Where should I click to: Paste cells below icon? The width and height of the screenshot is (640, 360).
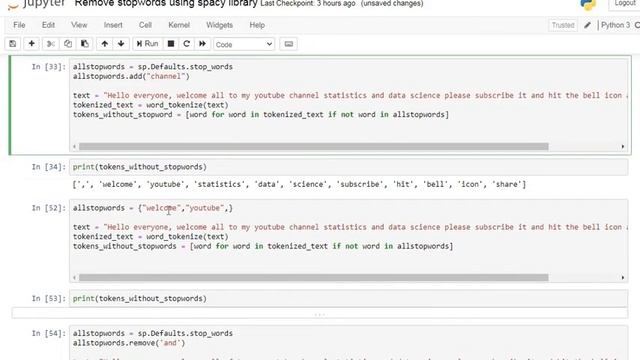pos(85,44)
